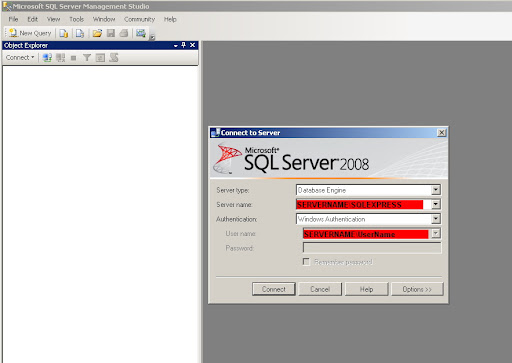The width and height of the screenshot is (512, 363).
Task: Click the New Query toolbar button
Action: click(30, 33)
